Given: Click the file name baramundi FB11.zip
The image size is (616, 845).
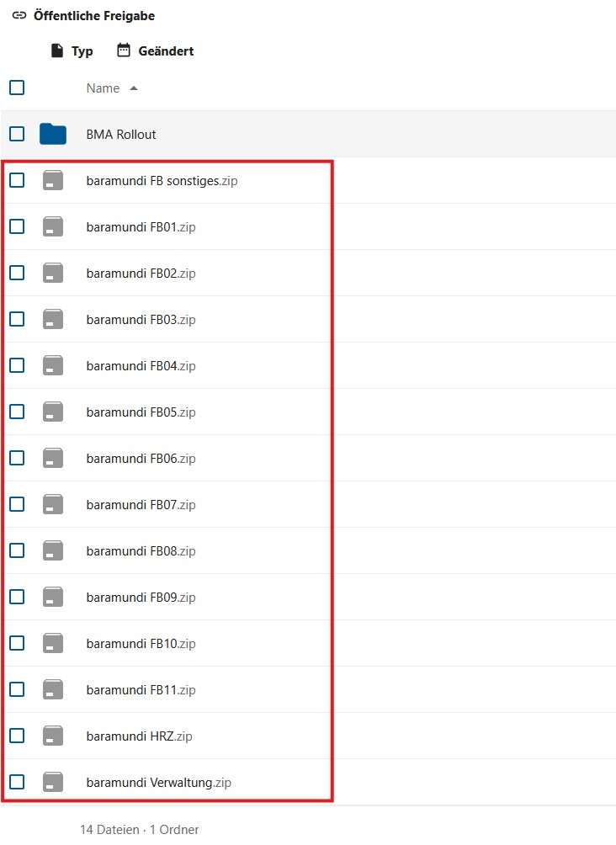Looking at the screenshot, I should [x=141, y=690].
